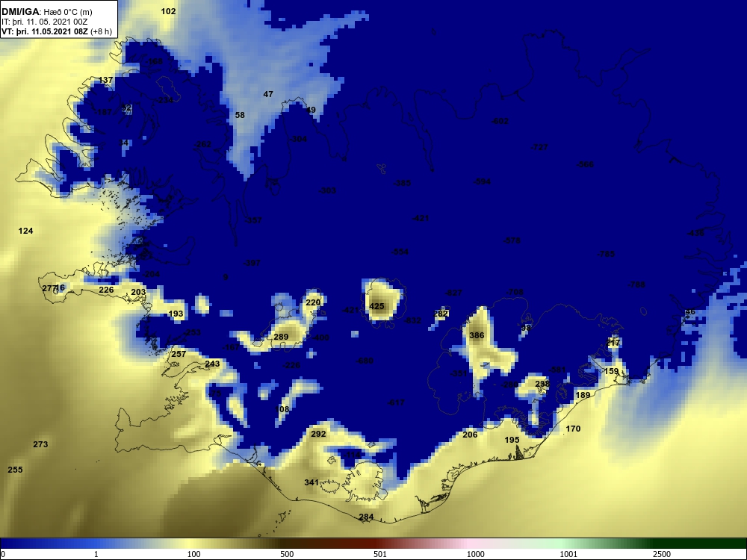Click the value -262 on the map

(202, 144)
